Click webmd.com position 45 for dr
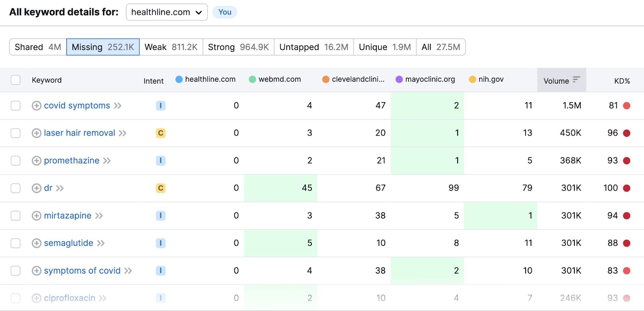The image size is (644, 311). 307,188
